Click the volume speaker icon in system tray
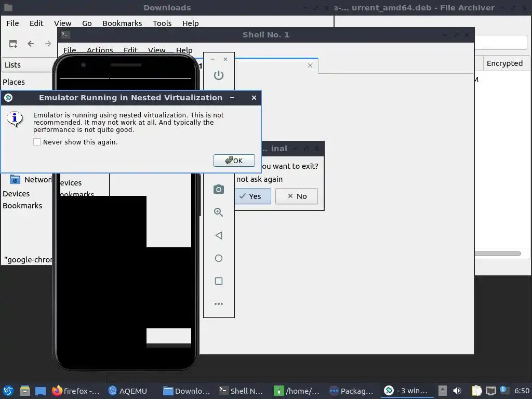Screen dimensions: 532x399 tap(457, 391)
